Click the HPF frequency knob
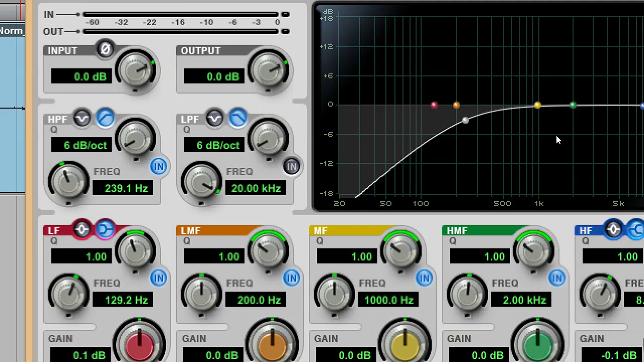This screenshot has height=362, width=644. click(x=68, y=182)
